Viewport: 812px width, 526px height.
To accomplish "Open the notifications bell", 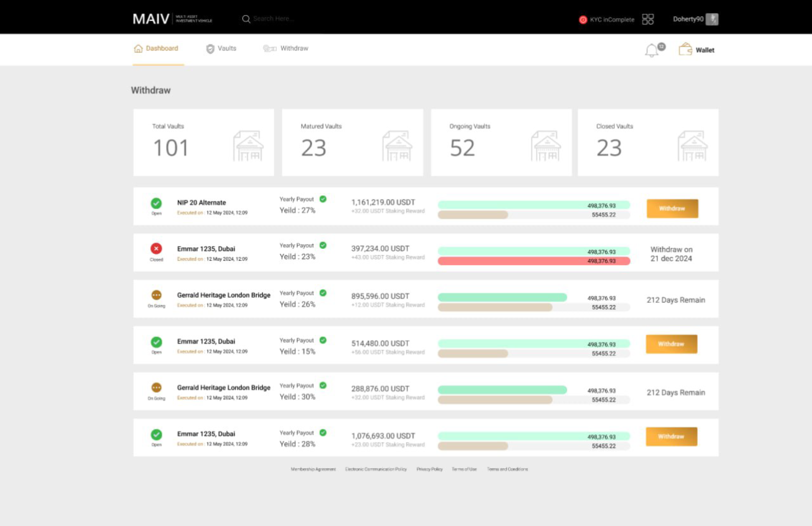I will (651, 51).
